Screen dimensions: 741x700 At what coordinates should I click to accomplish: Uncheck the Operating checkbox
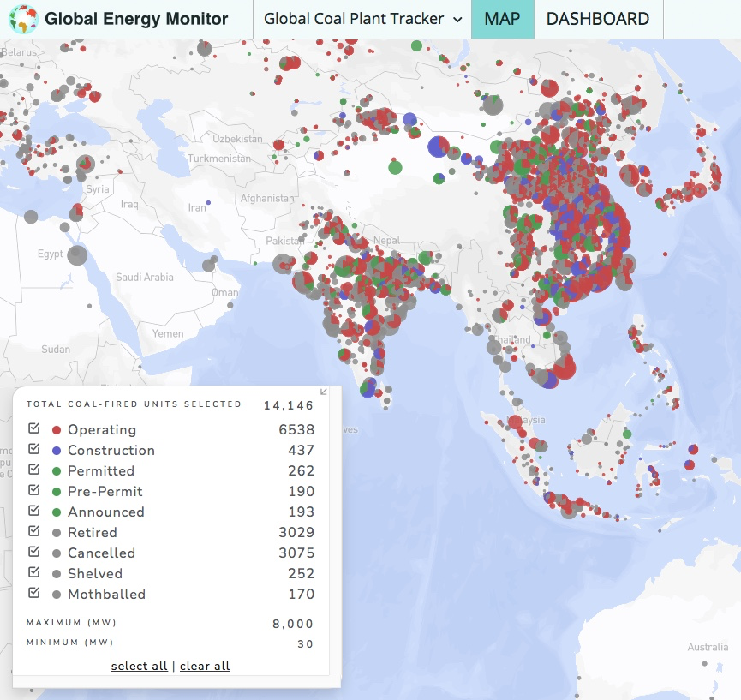click(x=33, y=428)
